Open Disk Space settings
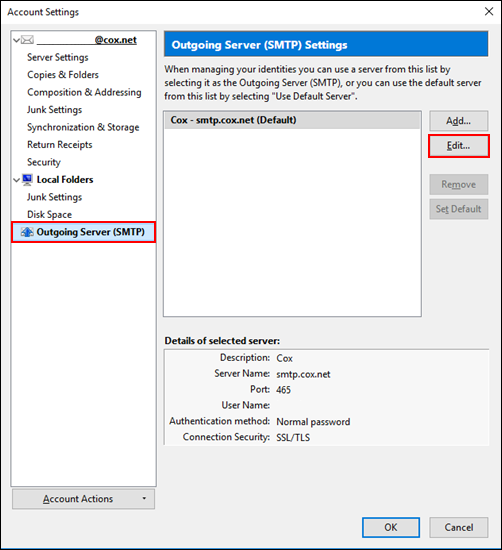Screen dimensions: 502x550 click(49, 214)
